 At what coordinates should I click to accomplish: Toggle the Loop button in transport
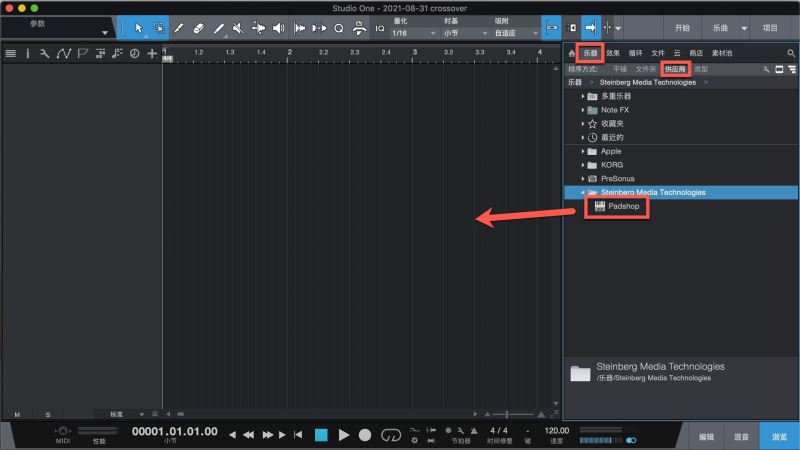tap(391, 435)
